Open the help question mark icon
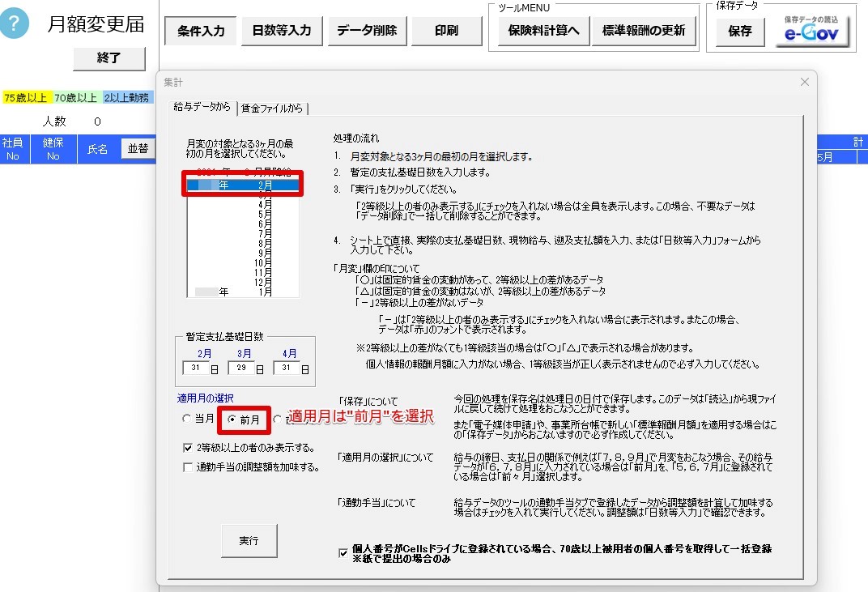Screen dimensions: 868x592 (13, 23)
